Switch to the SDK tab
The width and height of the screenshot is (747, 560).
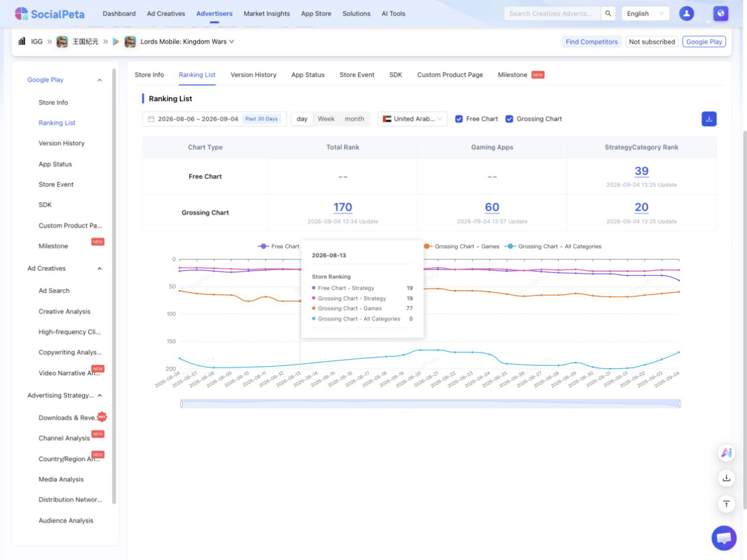coord(395,75)
